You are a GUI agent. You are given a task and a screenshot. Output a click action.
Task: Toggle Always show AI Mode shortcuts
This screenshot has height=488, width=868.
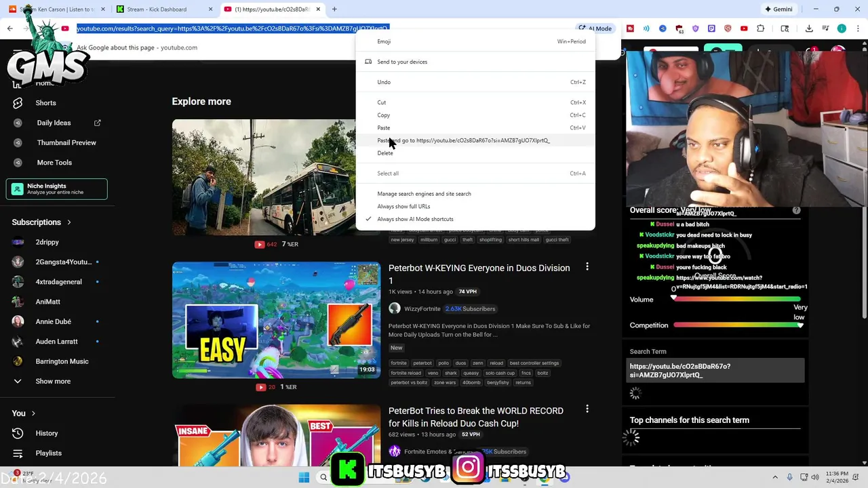coord(475,219)
